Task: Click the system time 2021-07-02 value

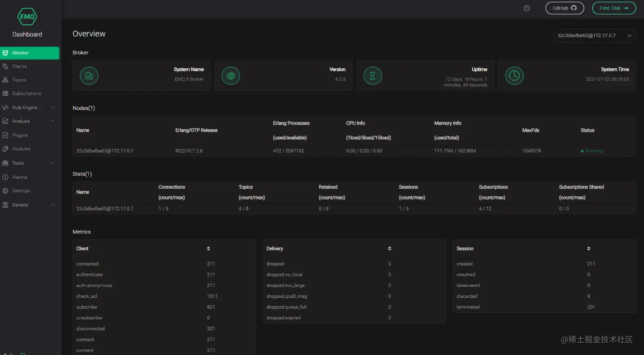Action: [607, 79]
